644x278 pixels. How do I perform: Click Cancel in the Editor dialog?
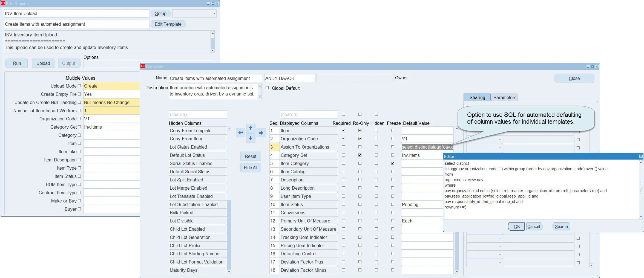(x=534, y=227)
